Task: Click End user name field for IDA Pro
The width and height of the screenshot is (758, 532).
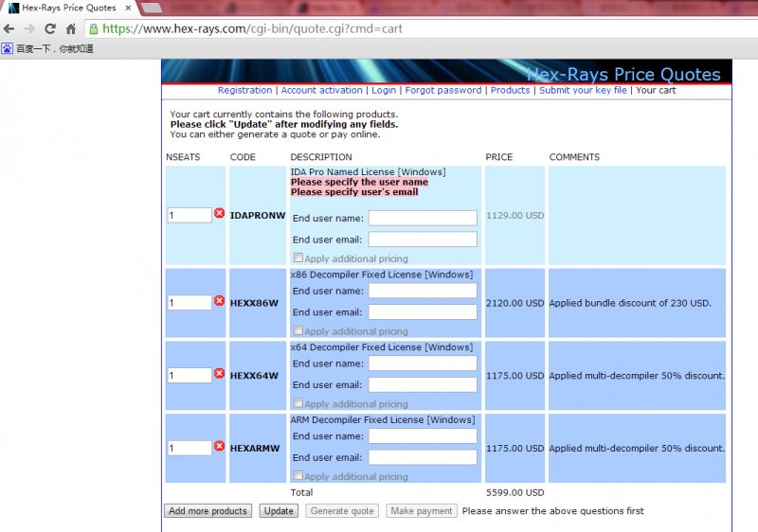Action: (423, 219)
